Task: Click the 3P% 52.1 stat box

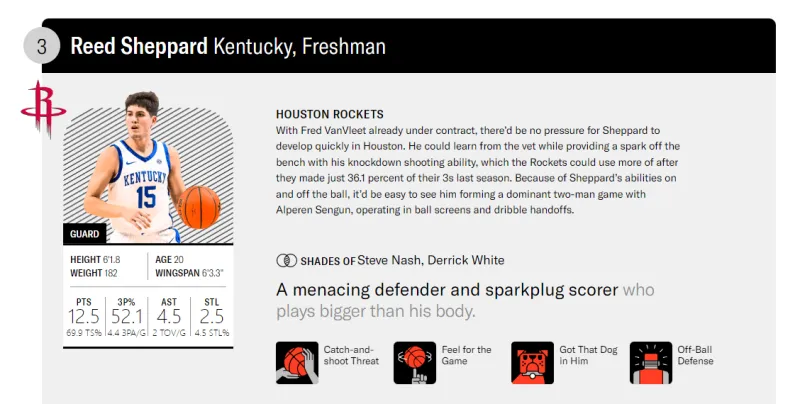Action: point(127,316)
